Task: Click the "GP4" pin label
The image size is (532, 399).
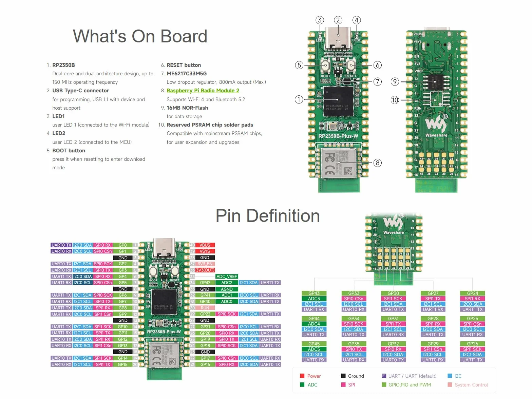Action: [x=123, y=277]
